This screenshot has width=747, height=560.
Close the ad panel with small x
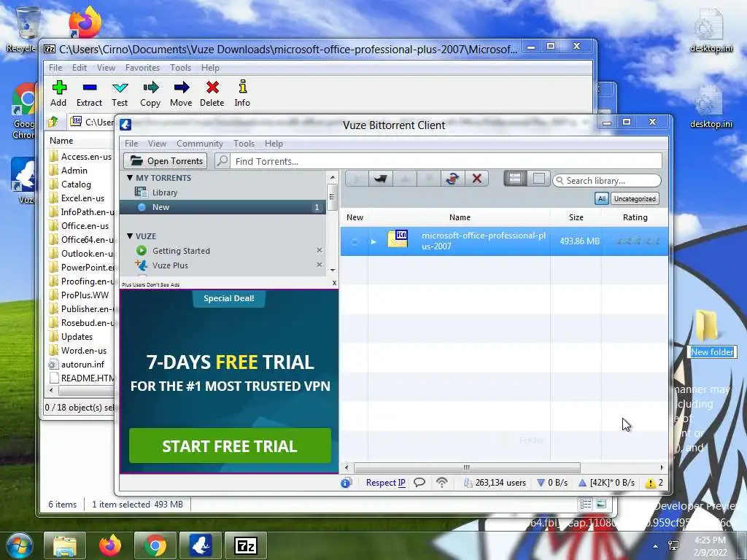[334, 283]
